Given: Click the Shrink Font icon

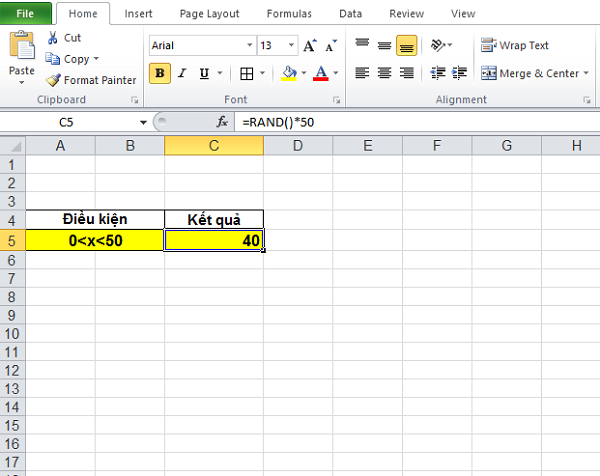Looking at the screenshot, I should coord(329,46).
